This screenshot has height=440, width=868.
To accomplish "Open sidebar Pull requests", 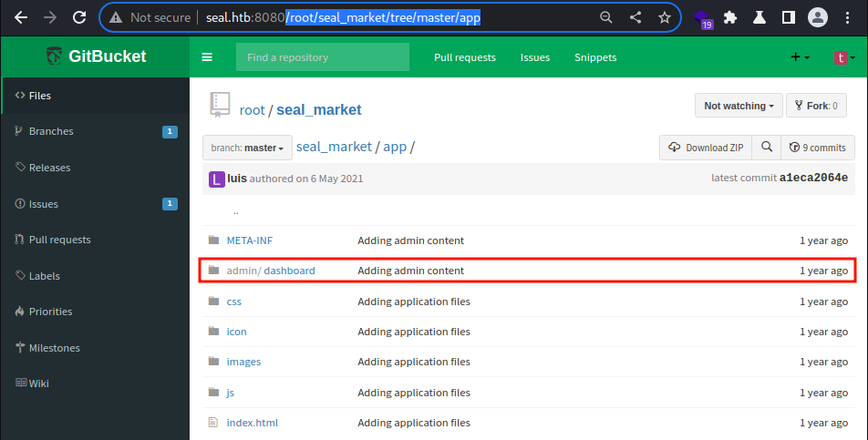I will (x=95, y=240).
